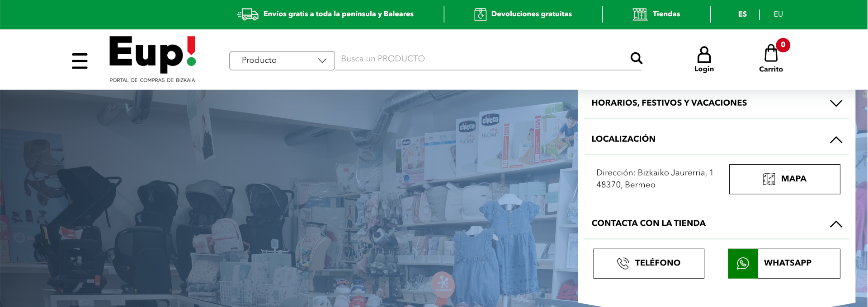
Task: Click the magnifying glass search icon
Action: click(x=636, y=58)
